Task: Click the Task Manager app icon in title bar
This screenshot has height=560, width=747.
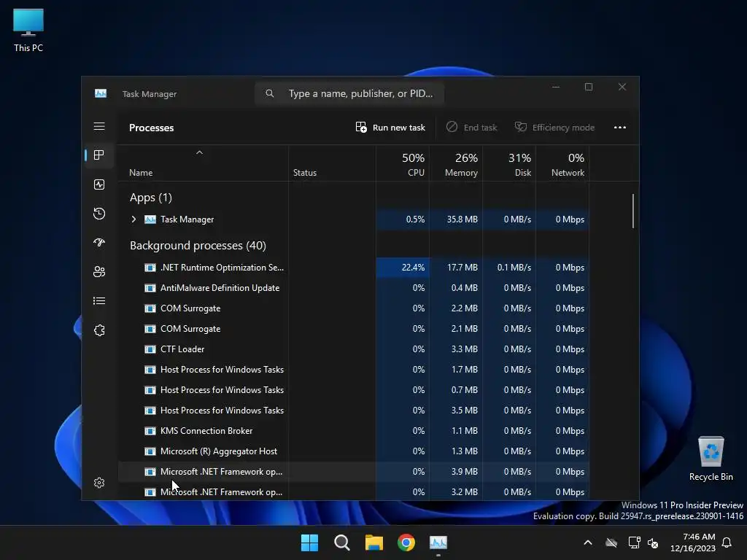Action: (x=101, y=93)
